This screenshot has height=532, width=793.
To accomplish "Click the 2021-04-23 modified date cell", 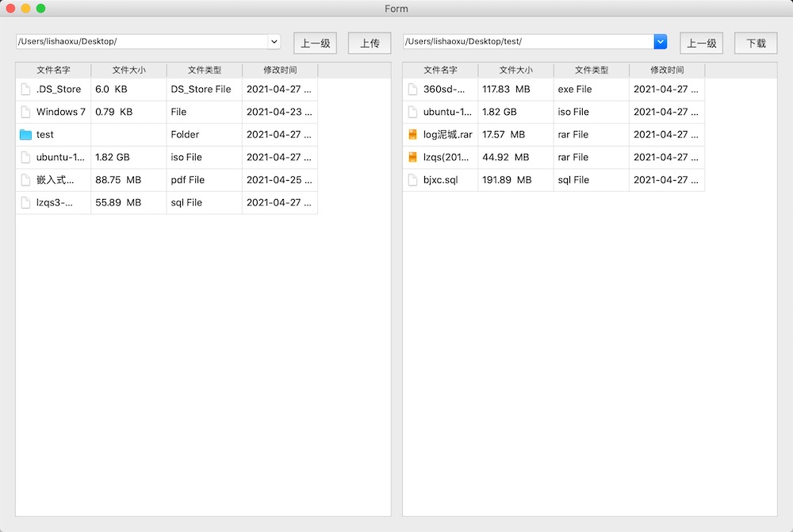I will tap(280, 113).
